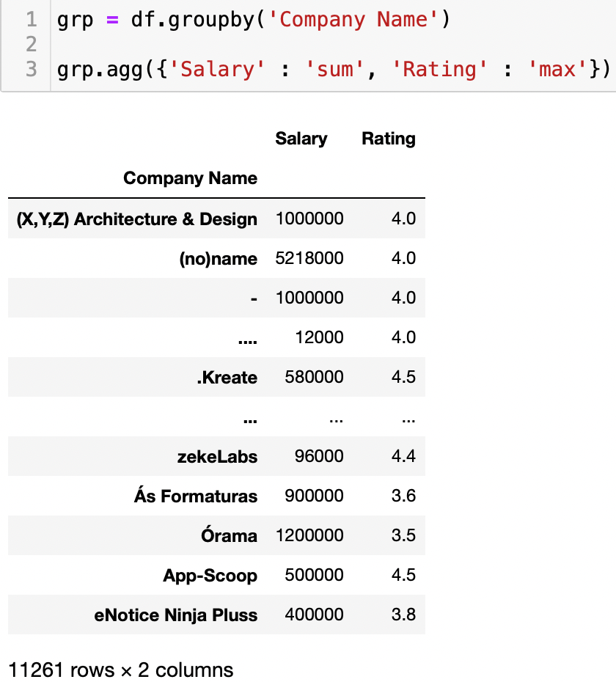This screenshot has height=682, width=616.
Task: Click the '11261 rows × 2 columns' summary text
Action: (120, 670)
